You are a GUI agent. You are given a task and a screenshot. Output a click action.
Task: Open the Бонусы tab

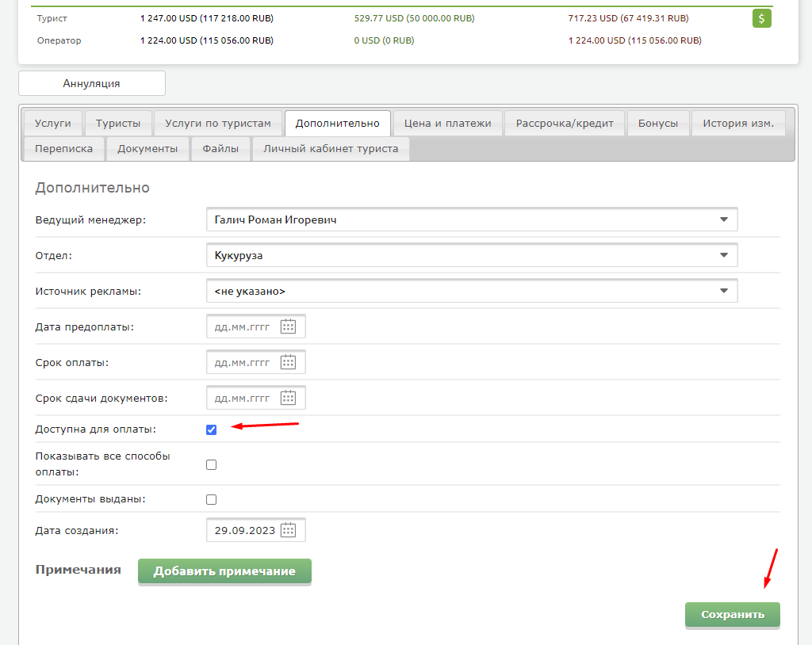pos(658,123)
